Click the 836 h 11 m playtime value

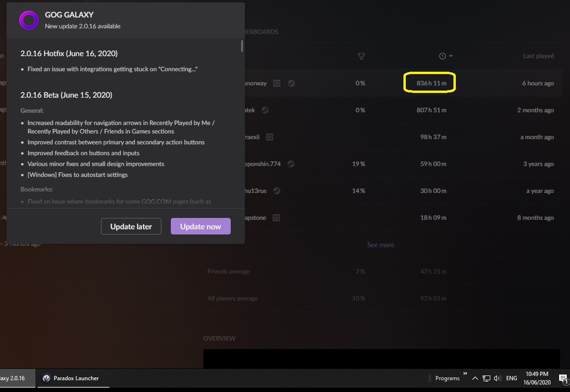coord(431,83)
